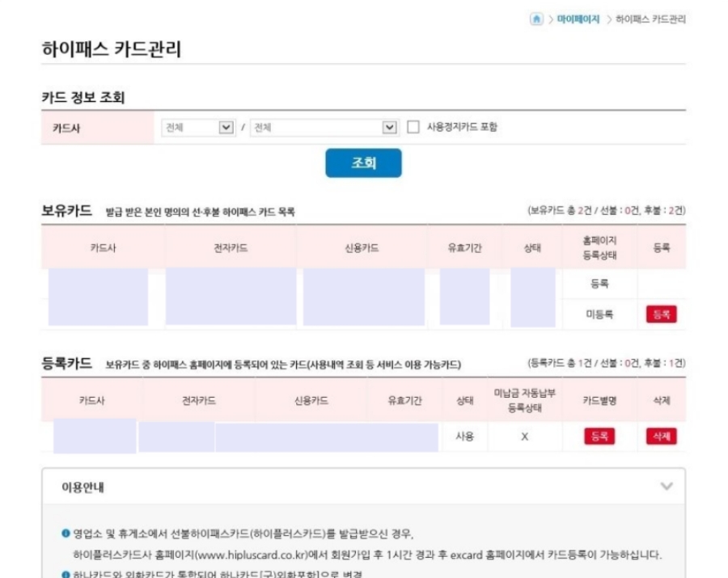Click X value under 미납금 자동납부
The height and width of the screenshot is (578, 728).
525,437
